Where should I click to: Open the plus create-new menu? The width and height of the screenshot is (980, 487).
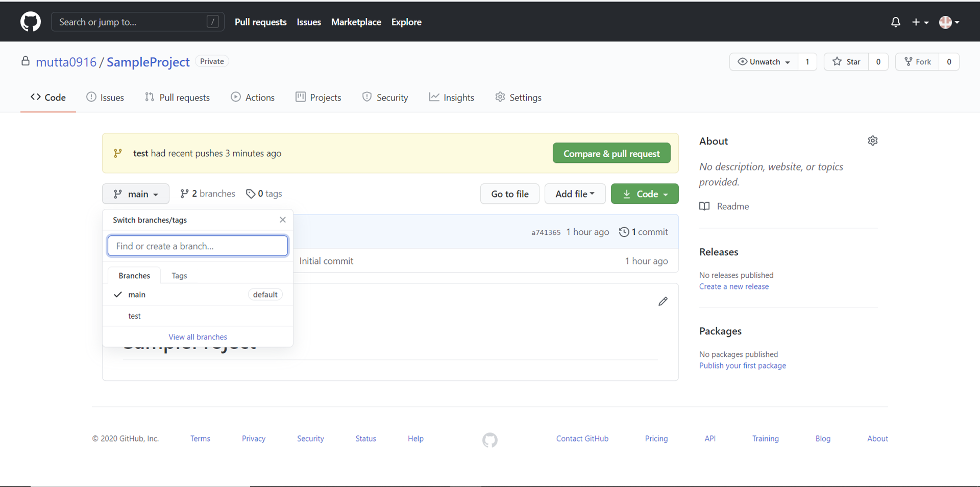pos(920,22)
